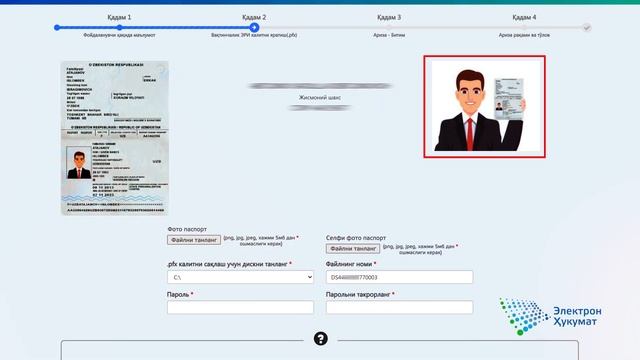The image size is (640, 360).
Task: Click the checkmark circle ending the progress bar
Action: point(587,28)
